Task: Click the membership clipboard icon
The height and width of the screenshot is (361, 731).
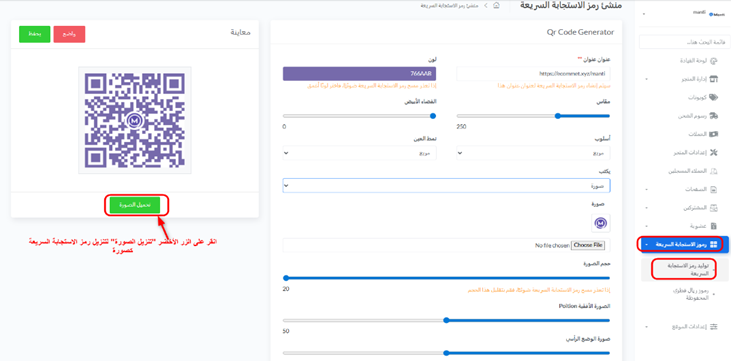Action: point(713,226)
